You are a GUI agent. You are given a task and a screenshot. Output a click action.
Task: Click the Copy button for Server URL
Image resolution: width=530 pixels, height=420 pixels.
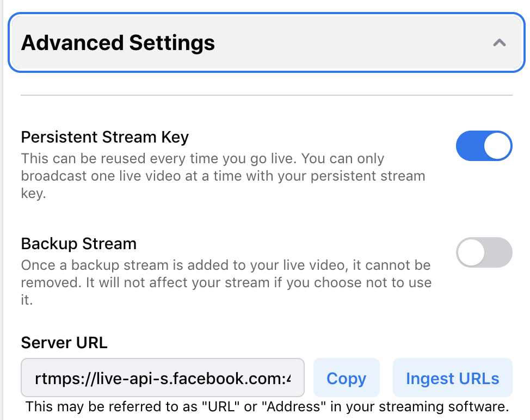(346, 378)
